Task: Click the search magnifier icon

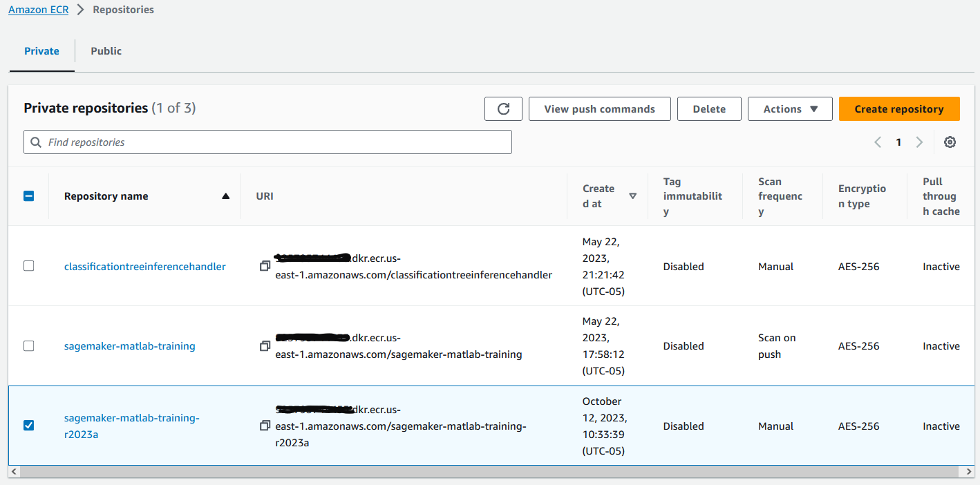Action: coord(36,142)
